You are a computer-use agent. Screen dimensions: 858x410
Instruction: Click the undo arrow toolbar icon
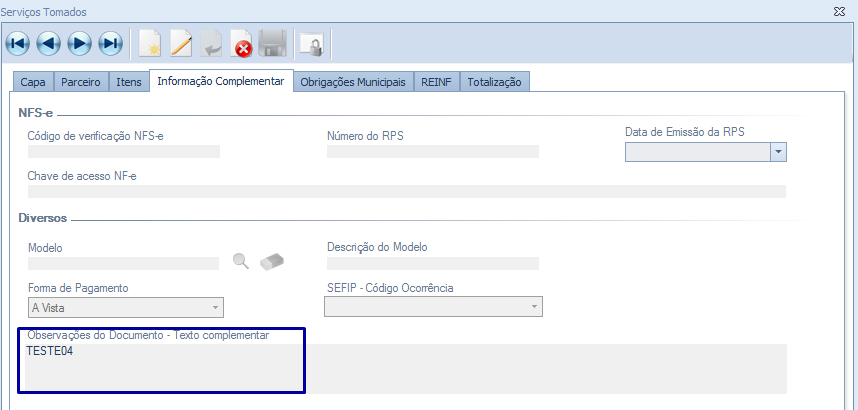click(x=211, y=44)
